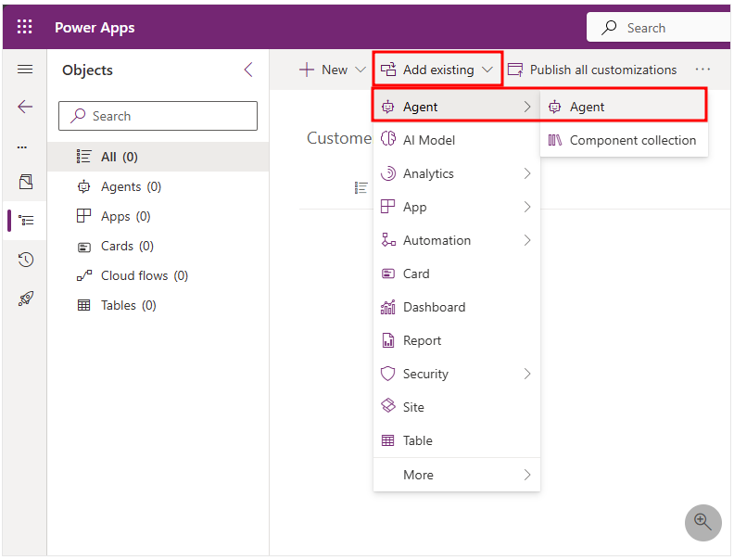
Task: Open the solution overview icon in rail
Action: pos(25,182)
